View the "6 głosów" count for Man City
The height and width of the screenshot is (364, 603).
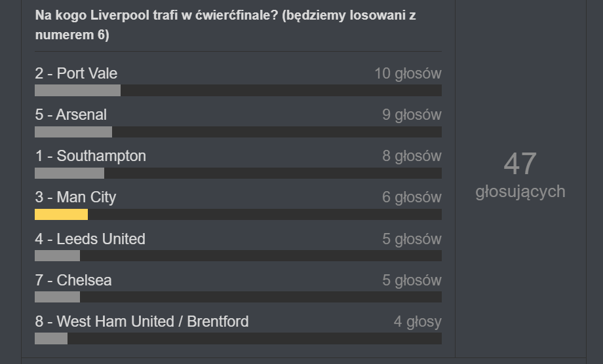[412, 197]
